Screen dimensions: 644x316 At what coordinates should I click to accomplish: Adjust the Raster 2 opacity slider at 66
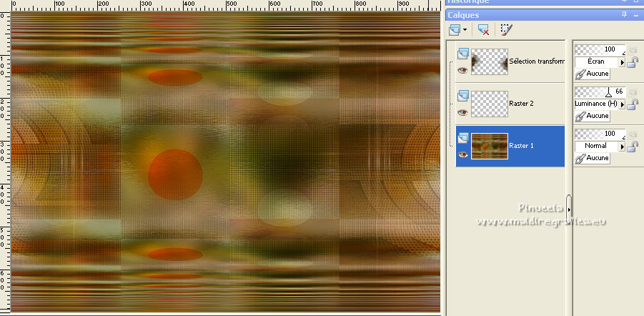[x=600, y=92]
